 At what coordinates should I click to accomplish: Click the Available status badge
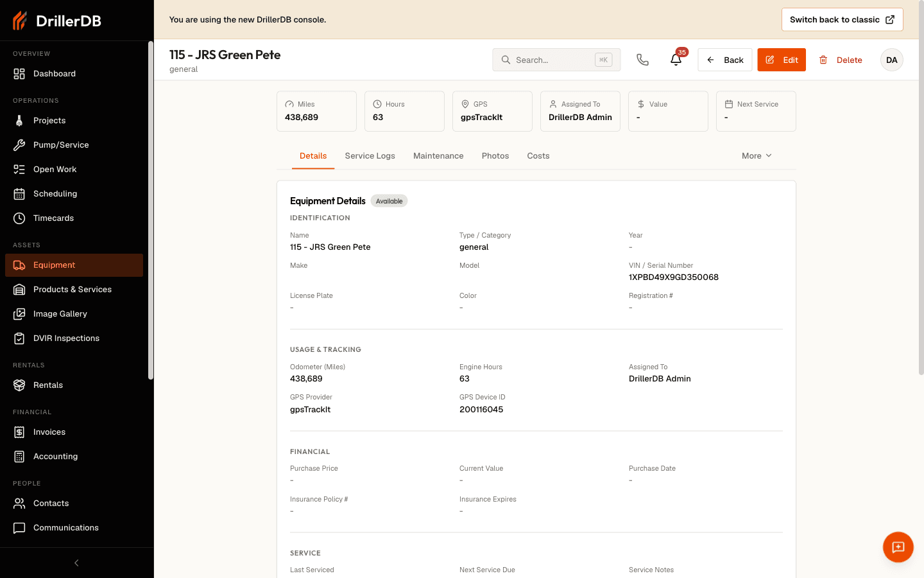click(x=389, y=201)
